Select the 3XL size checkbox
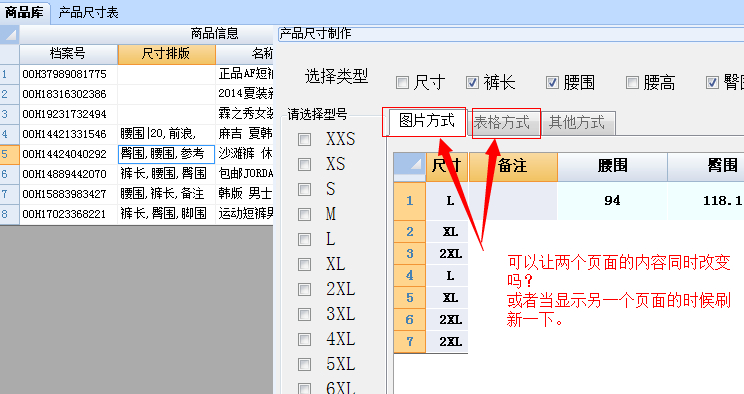This screenshot has width=744, height=394. [304, 314]
